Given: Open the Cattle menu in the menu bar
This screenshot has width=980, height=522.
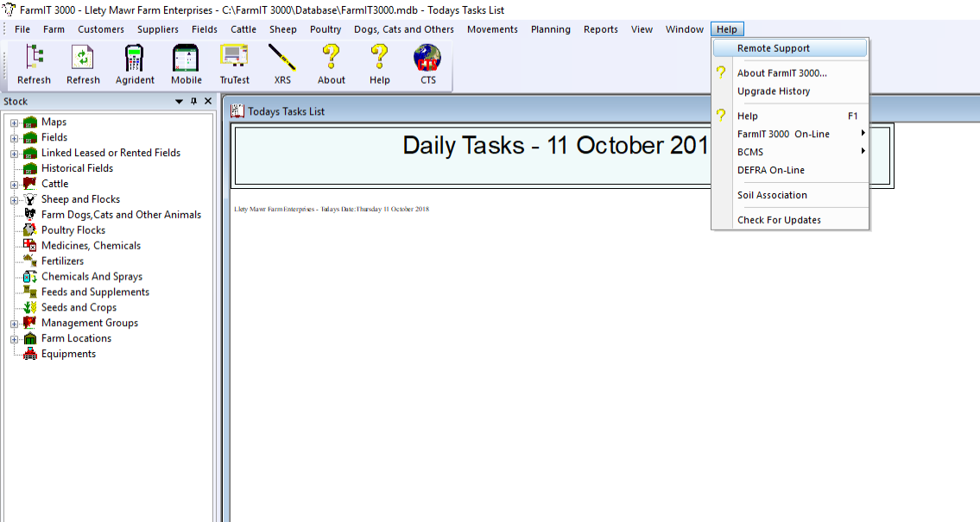Looking at the screenshot, I should click(x=243, y=29).
